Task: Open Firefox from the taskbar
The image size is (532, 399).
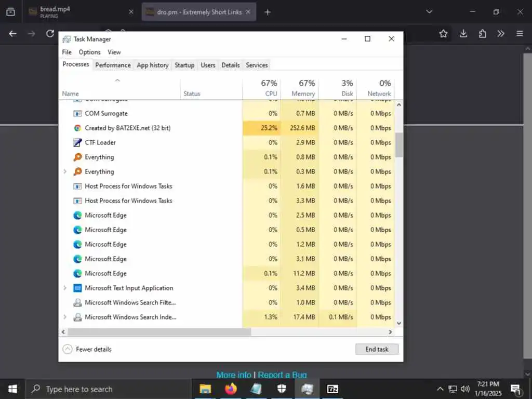Action: click(231, 389)
